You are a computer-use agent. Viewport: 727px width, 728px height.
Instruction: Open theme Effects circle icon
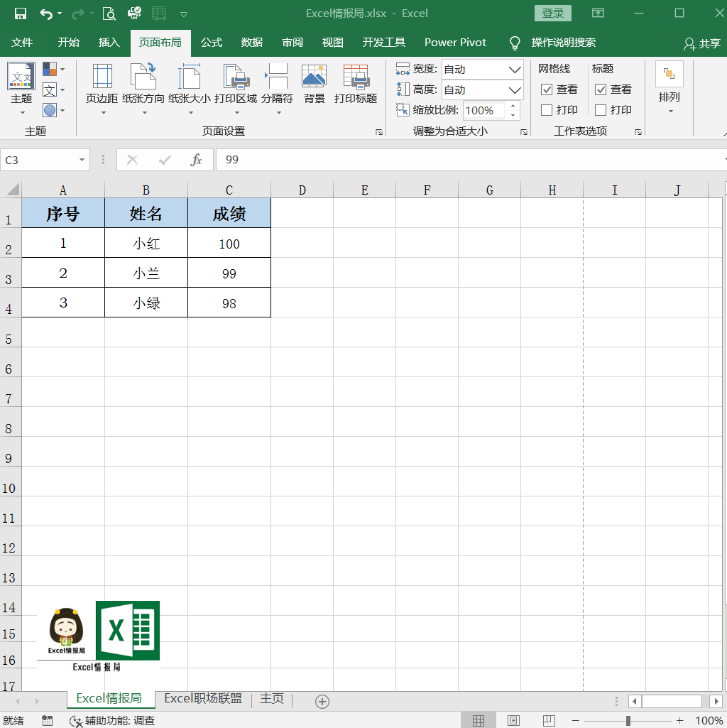pyautogui.click(x=50, y=110)
